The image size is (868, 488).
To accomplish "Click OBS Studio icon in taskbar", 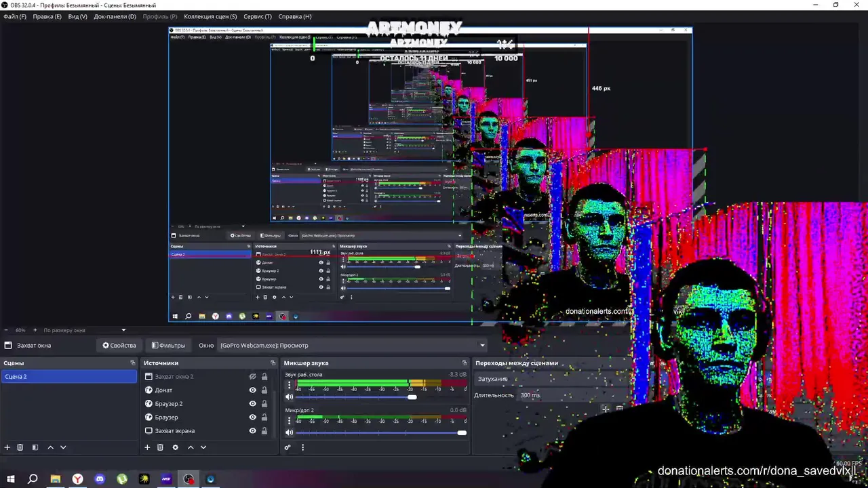I will coord(189,479).
